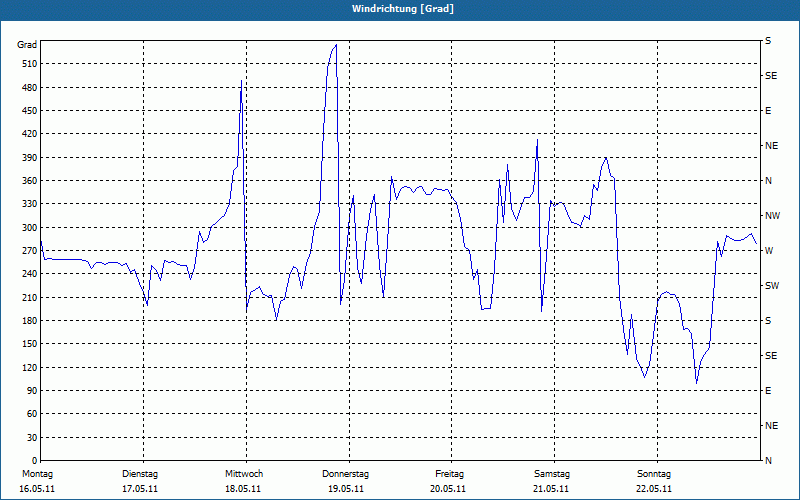Click the 0 value on left axis
Viewport: 800px width, 500px height.
[34, 461]
